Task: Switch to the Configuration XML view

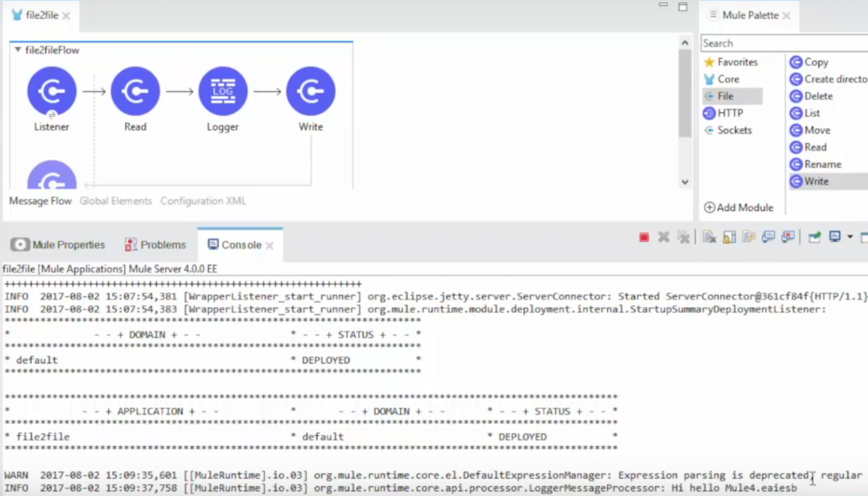Action: coord(203,201)
